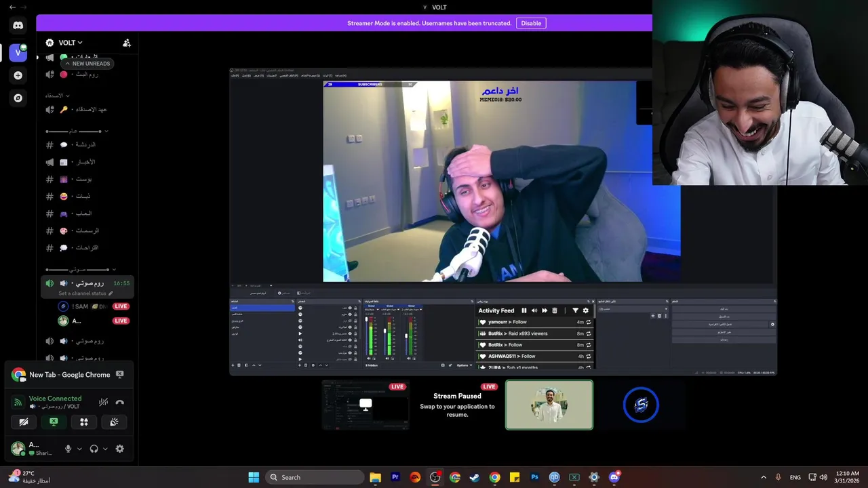Replay the yamourr Follow alert
The image size is (868, 488).
click(589, 323)
